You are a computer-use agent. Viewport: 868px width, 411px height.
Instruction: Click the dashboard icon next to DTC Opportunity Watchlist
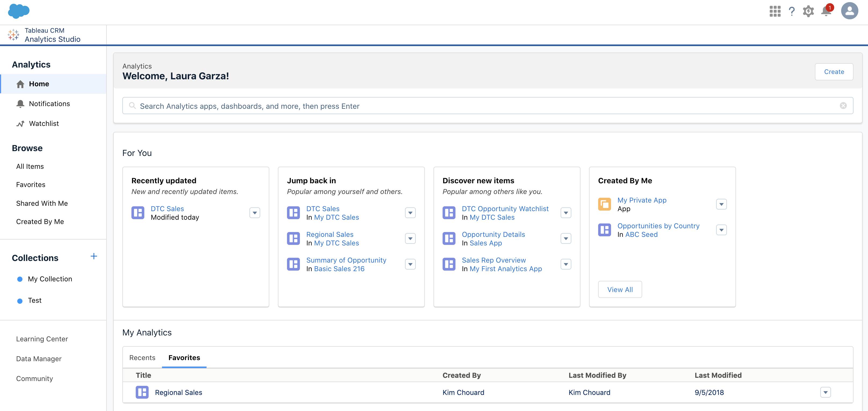449,213
